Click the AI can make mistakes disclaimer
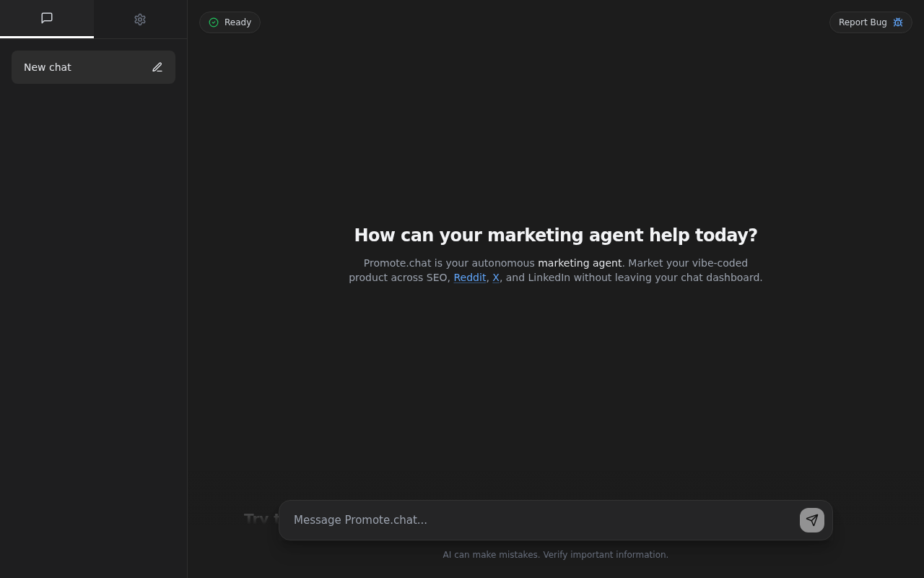 click(556, 555)
